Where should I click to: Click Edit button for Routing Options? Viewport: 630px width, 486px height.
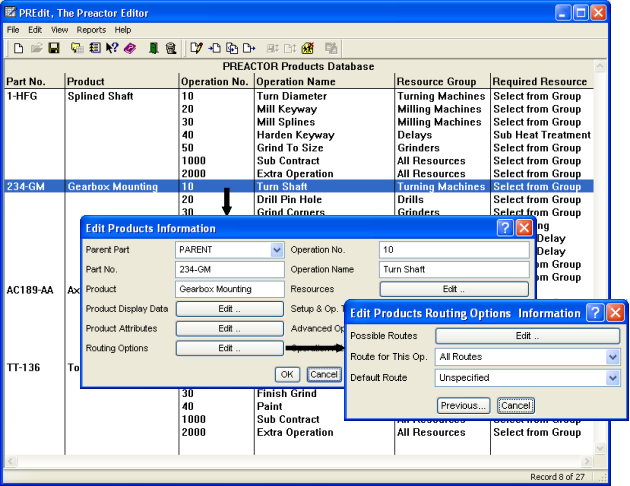point(229,348)
